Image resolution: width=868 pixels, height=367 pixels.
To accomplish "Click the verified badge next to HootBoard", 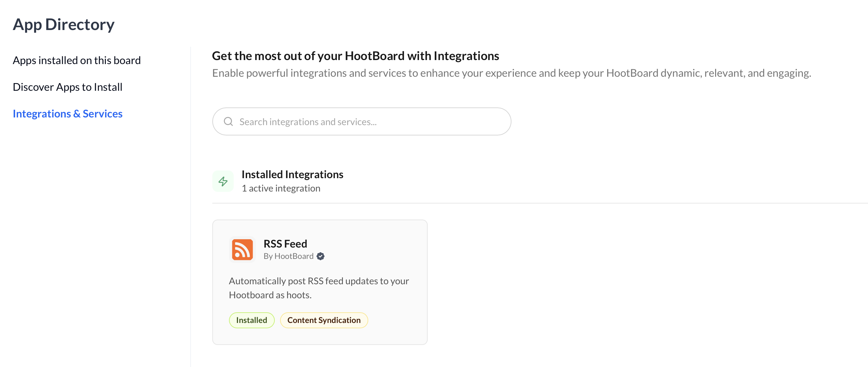I will (320, 256).
